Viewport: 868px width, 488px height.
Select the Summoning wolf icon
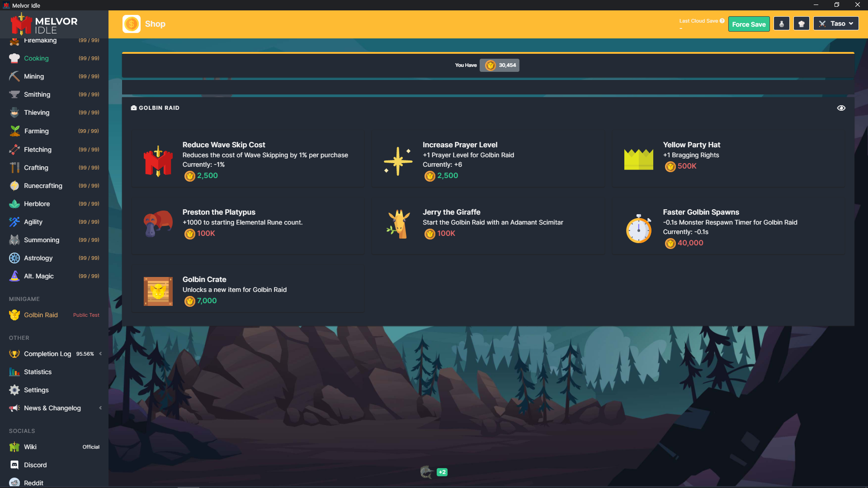pyautogui.click(x=14, y=240)
